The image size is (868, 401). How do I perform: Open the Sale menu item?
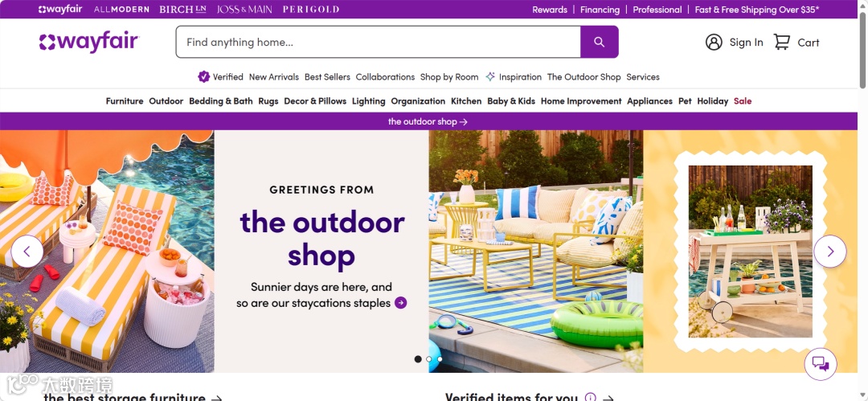743,100
